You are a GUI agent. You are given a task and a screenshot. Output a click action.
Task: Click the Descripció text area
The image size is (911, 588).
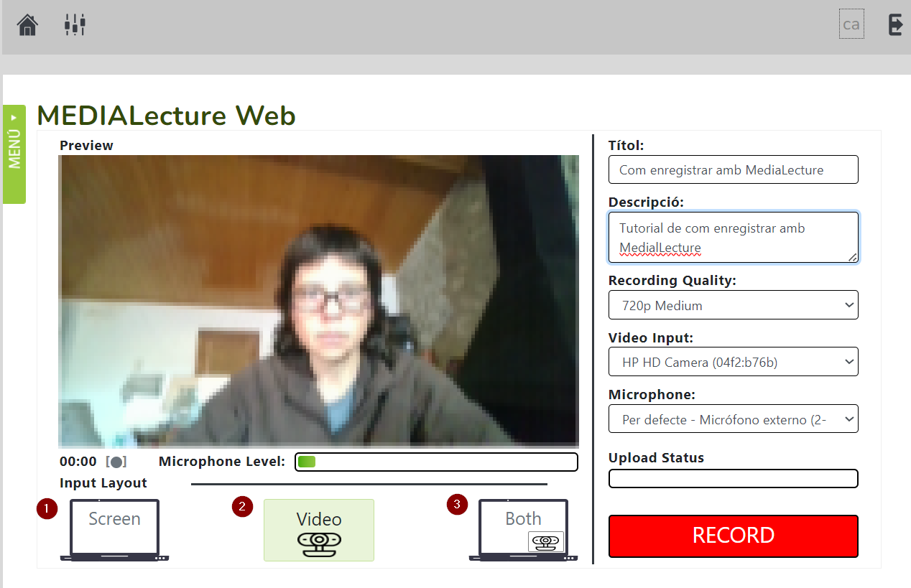734,238
